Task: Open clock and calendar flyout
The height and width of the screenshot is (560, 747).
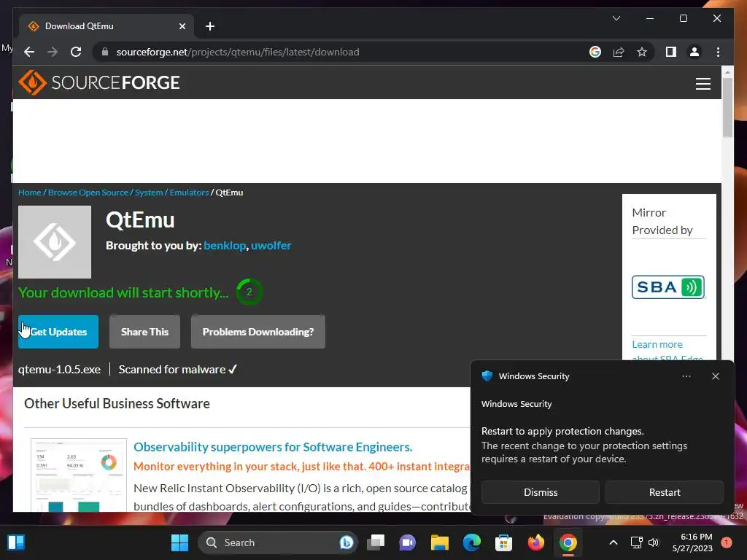Action: (x=692, y=542)
